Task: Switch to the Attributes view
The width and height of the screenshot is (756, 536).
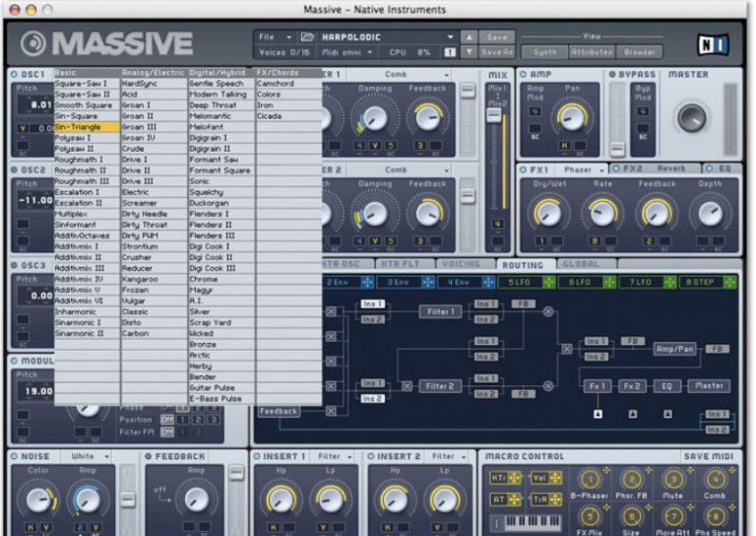Action: click(x=592, y=52)
